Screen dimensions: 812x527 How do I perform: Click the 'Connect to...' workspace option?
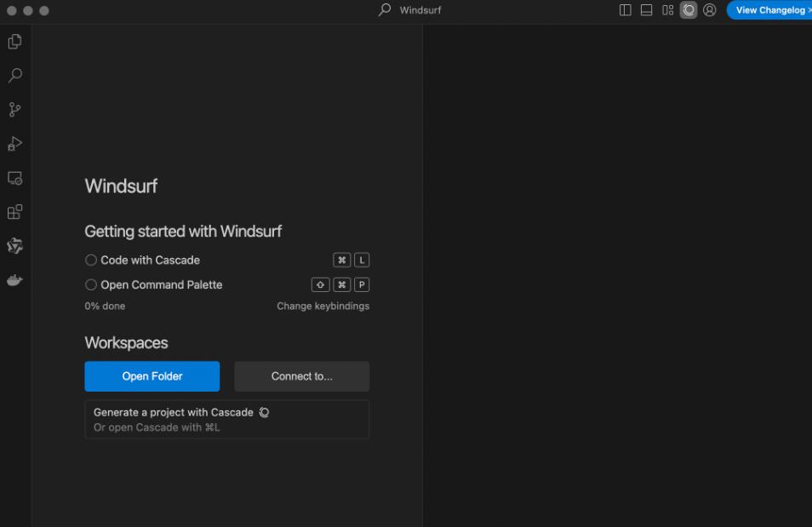[x=301, y=375]
